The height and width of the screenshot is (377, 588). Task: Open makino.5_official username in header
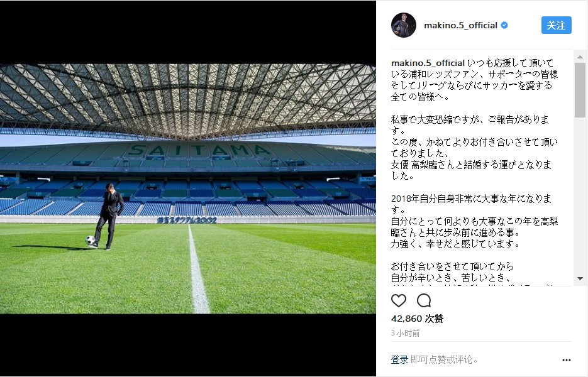point(460,25)
